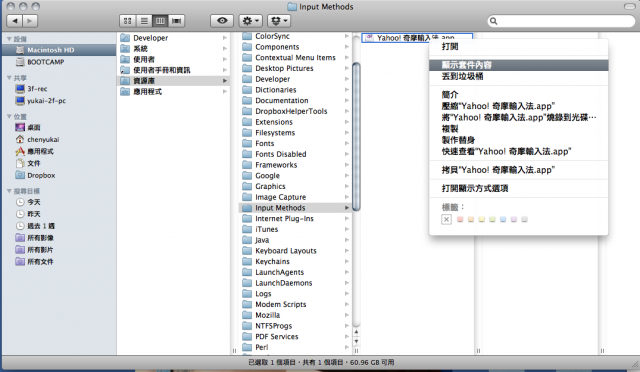Show 過去 1 週 search results
This screenshot has width=640, height=372.
click(x=59, y=225)
